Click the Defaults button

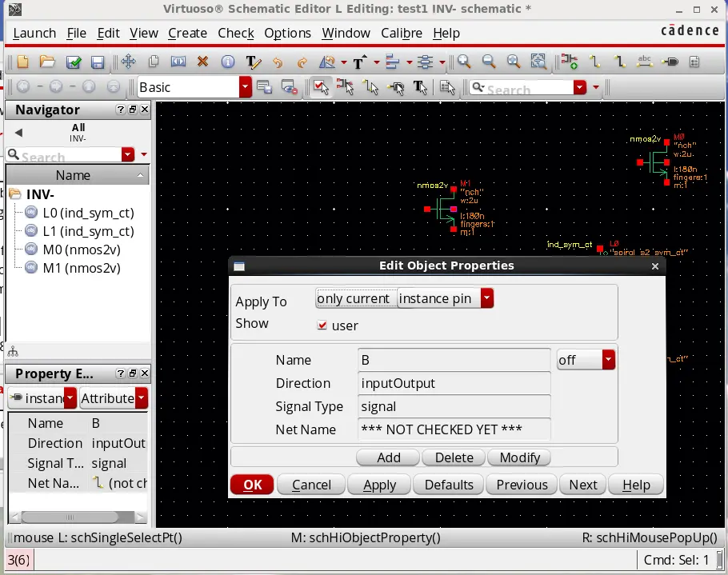(x=449, y=485)
